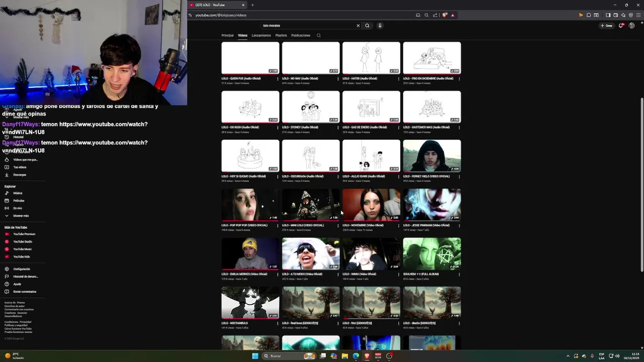Click the Brave Rewards triangle icon
The width and height of the screenshot is (644, 362).
click(x=452, y=15)
